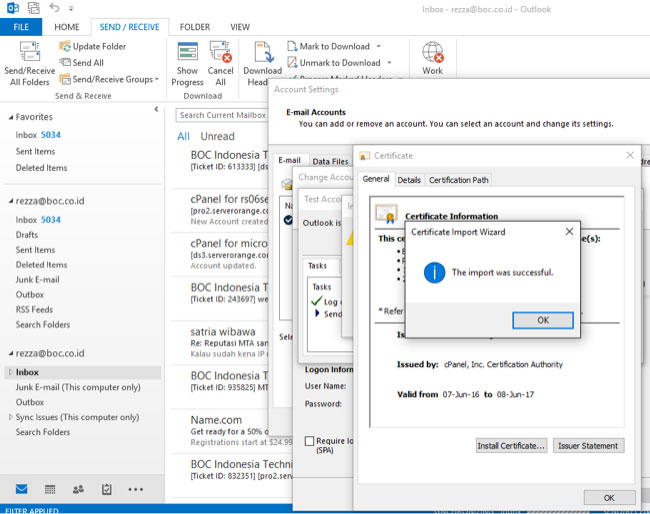Screen dimensions: 650x514
Task: Open Deleted Items under Favorites
Action: pyautogui.click(x=41, y=168)
